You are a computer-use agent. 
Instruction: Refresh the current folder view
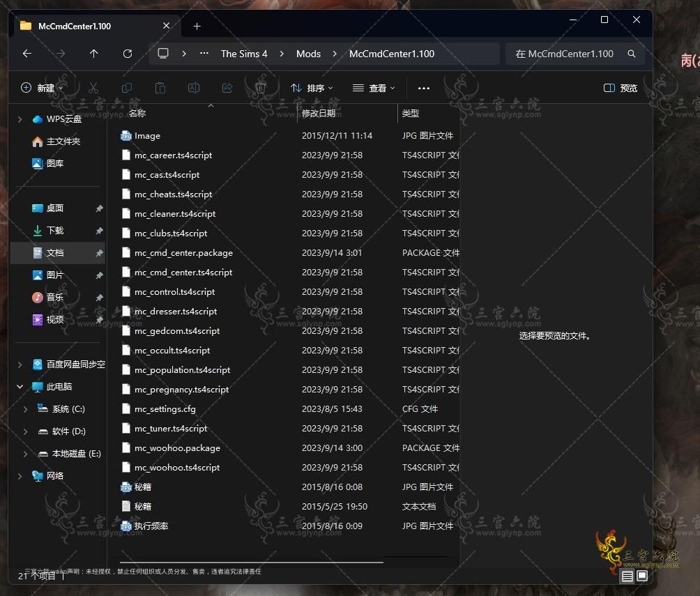point(127,54)
